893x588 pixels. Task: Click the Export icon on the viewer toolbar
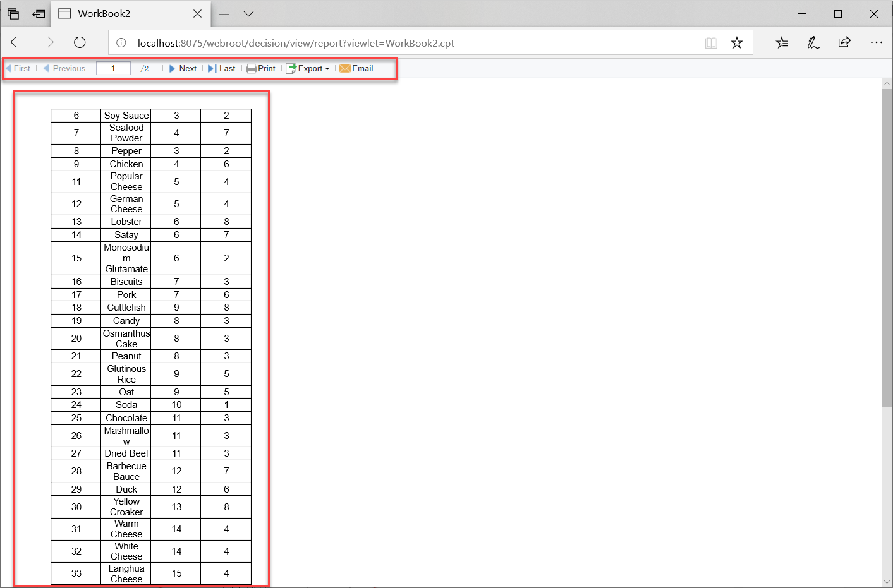[292, 68]
